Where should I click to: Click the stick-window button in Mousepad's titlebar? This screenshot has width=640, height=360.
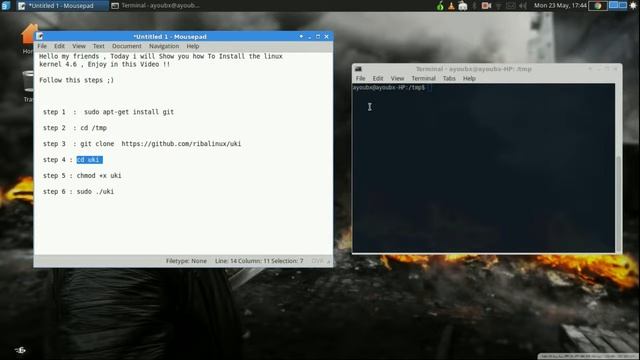pyautogui.click(x=301, y=36)
